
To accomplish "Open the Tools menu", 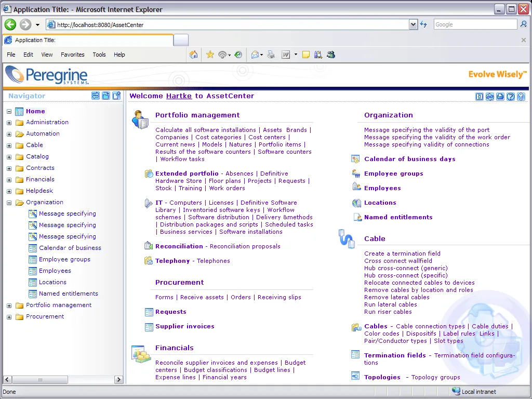I will click(99, 55).
